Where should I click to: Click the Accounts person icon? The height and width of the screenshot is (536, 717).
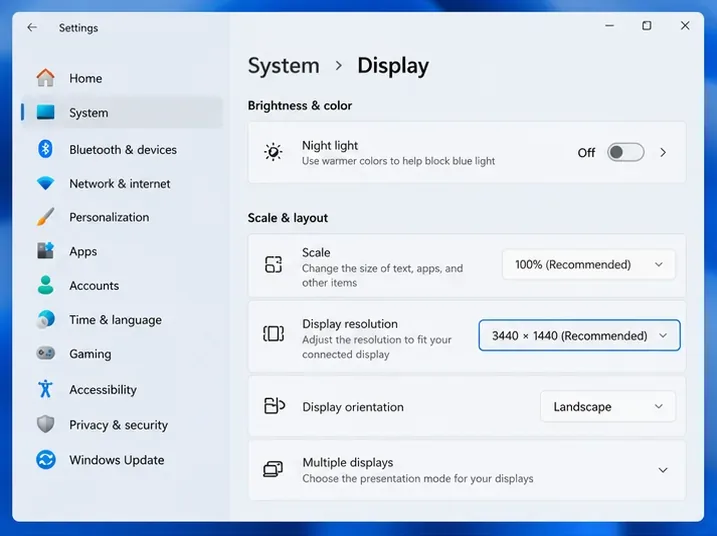45,285
